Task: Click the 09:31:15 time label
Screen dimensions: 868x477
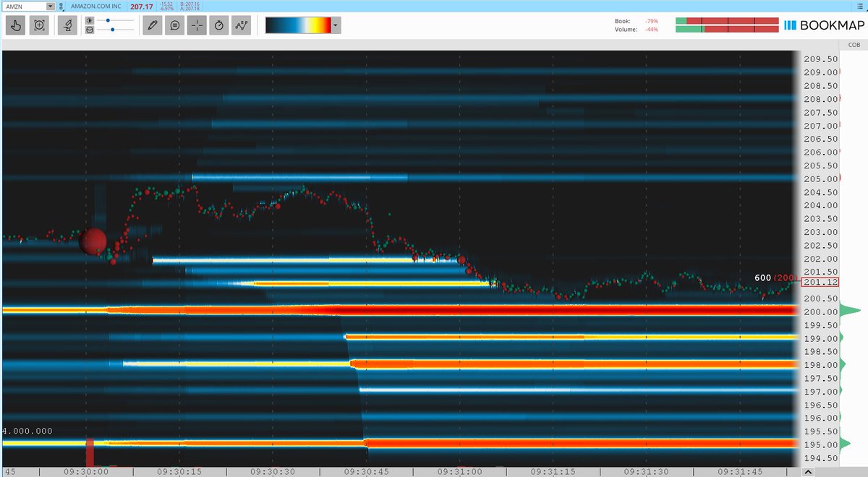Action: pos(552,470)
